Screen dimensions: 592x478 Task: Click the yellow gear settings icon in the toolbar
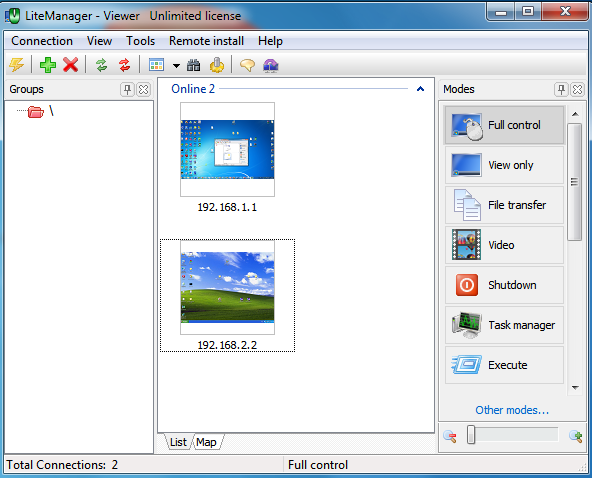[217, 65]
